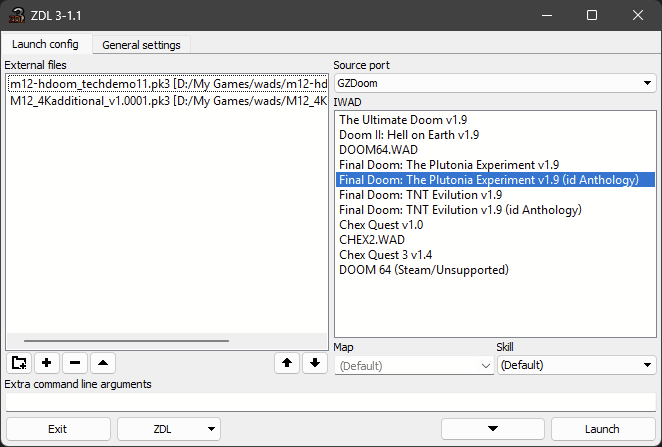Viewport: 662px width, 447px height.
Task: Move selected file up with arrow button
Action: tap(287, 363)
